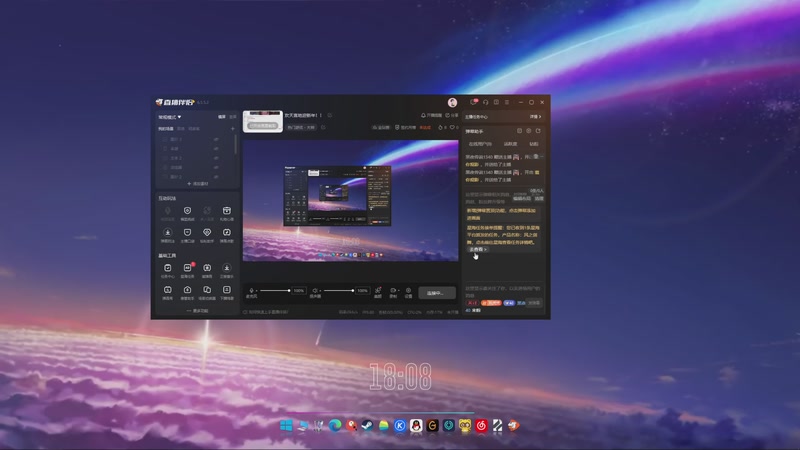Open the hamburger menu in title bar
The height and width of the screenshot is (450, 800).
[x=507, y=102]
